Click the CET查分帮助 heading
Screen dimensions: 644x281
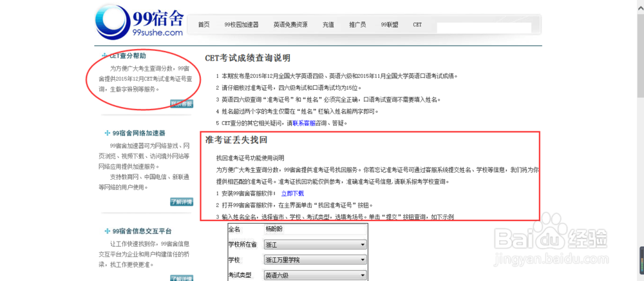[128, 55]
